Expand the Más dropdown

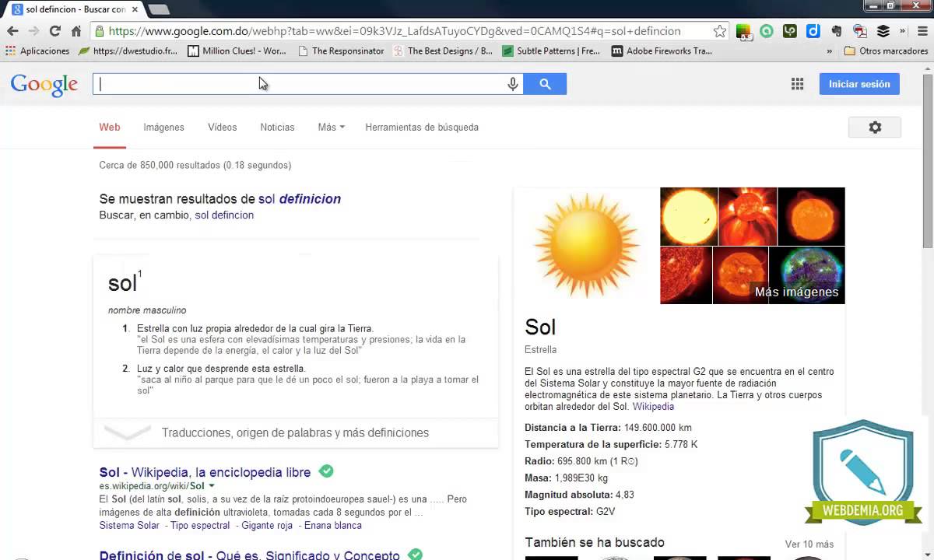click(331, 128)
